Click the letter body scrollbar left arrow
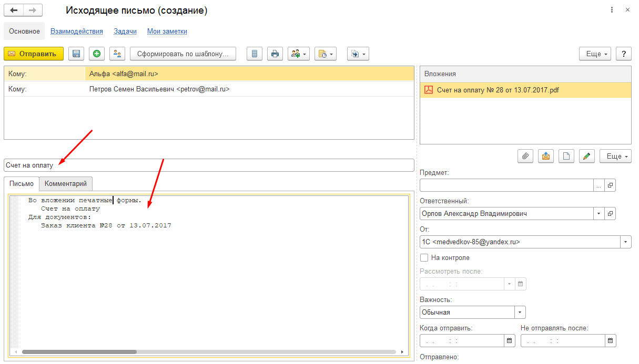This screenshot has height=364, width=639. click(15, 352)
